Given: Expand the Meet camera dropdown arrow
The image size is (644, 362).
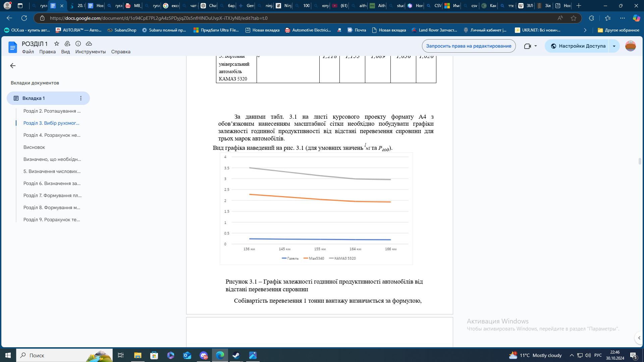Looking at the screenshot, I should tap(536, 46).
